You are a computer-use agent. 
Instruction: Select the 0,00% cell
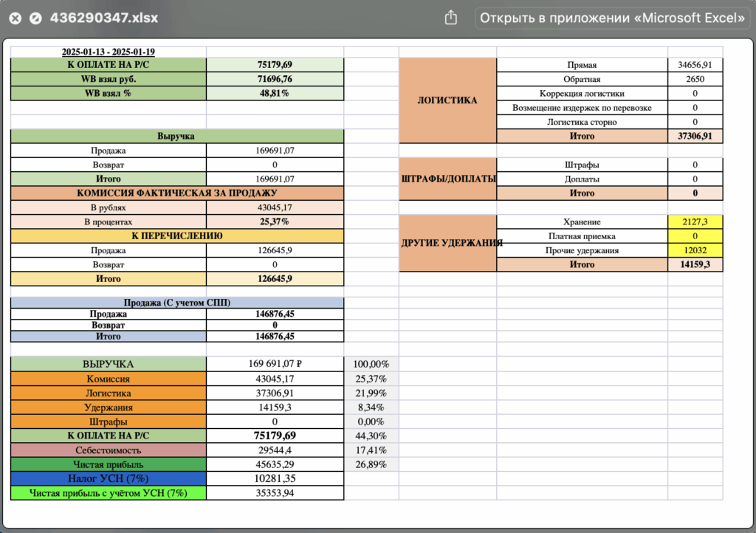point(371,422)
